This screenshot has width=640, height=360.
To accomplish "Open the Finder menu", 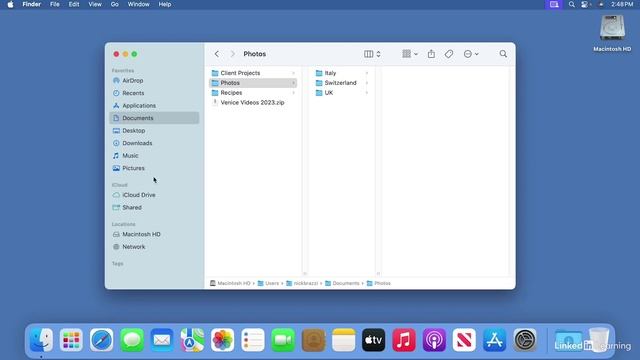I will pos(31,4).
